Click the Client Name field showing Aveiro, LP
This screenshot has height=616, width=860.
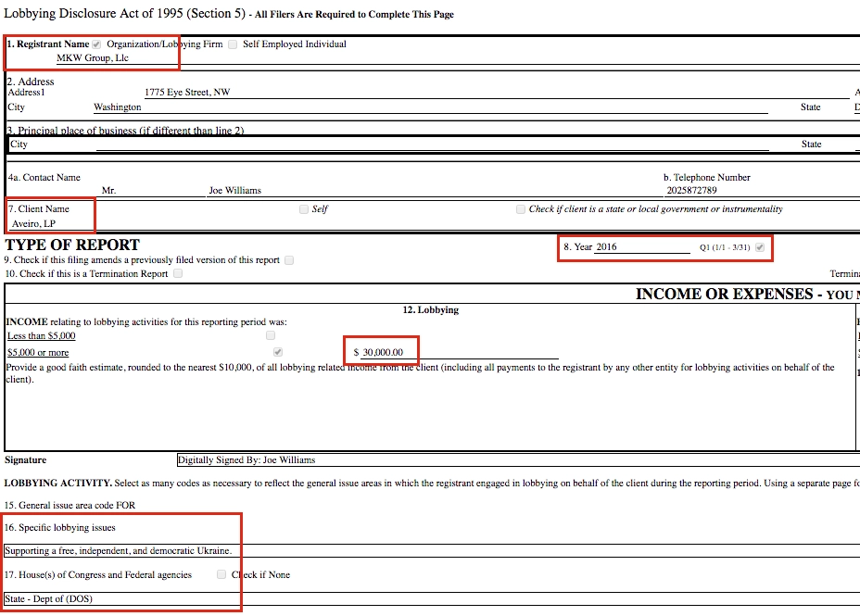click(33, 224)
